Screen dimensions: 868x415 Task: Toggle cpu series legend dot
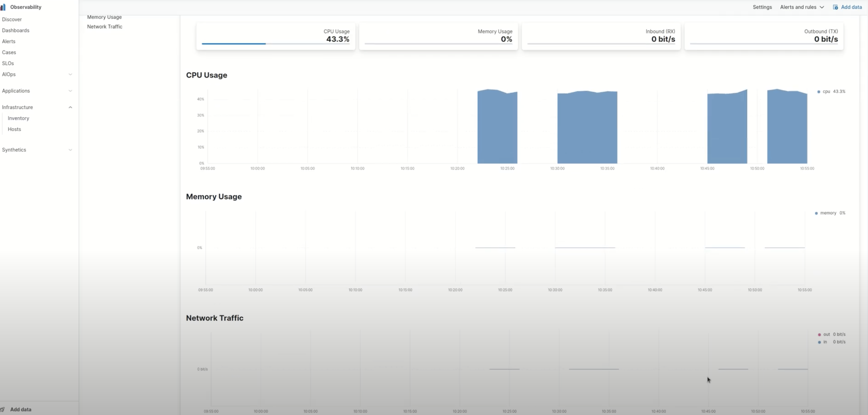[x=819, y=92]
